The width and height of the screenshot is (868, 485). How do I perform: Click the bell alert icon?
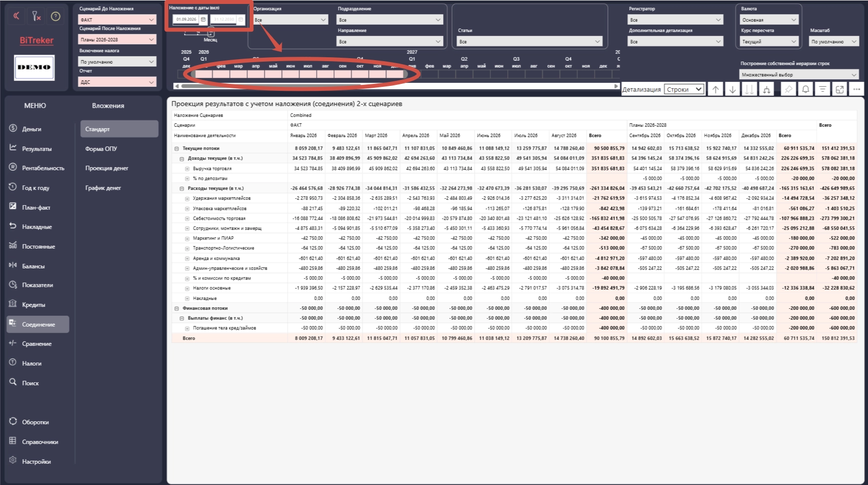tap(805, 89)
